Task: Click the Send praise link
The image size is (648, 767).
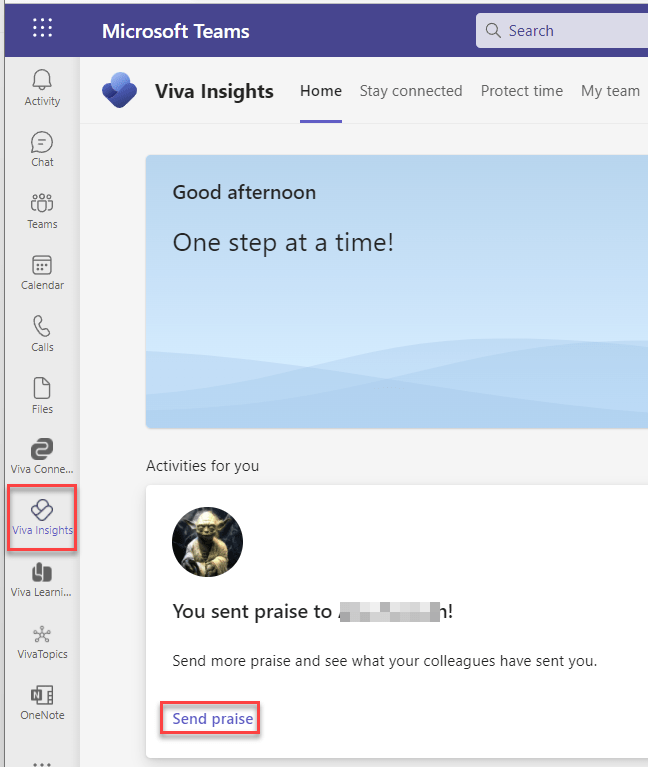Action: point(212,719)
